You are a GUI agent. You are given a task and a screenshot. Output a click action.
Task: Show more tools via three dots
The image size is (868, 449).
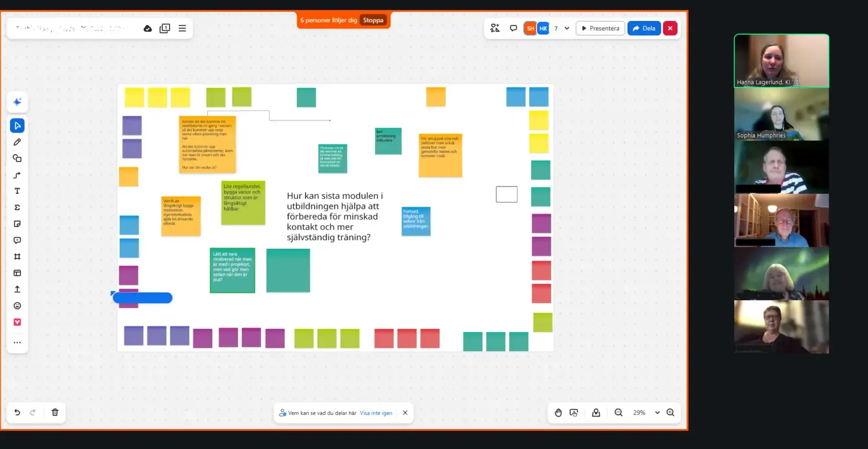(17, 343)
